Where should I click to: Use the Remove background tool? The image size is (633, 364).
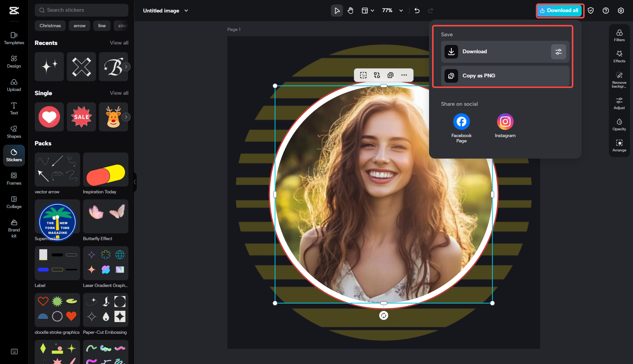click(x=619, y=79)
